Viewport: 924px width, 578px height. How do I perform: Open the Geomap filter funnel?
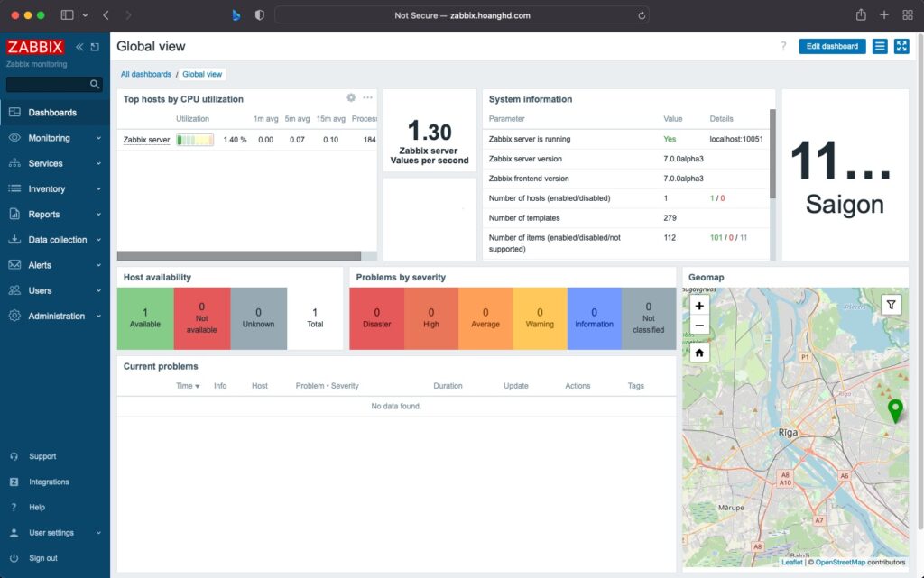click(891, 305)
